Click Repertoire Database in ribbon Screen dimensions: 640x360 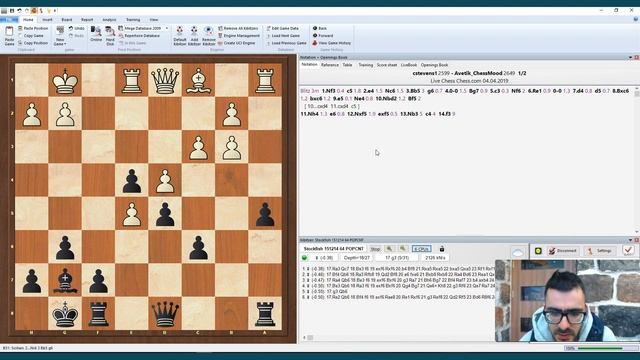pyautogui.click(x=139, y=36)
